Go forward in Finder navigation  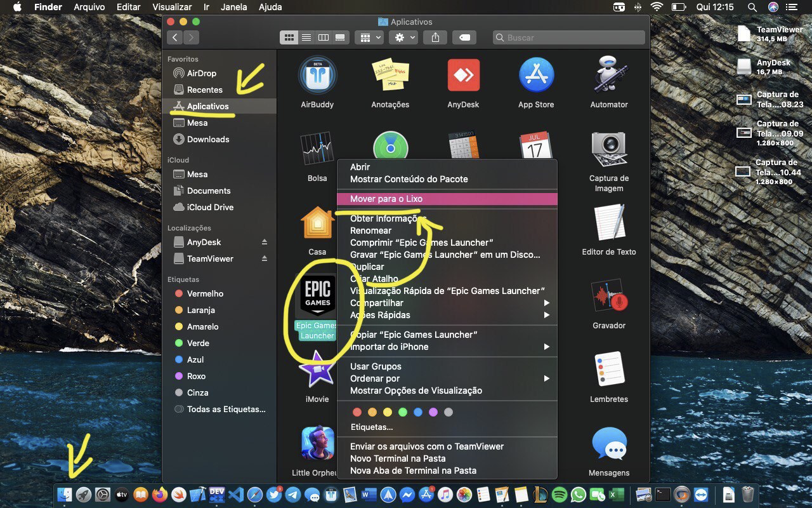pos(191,37)
